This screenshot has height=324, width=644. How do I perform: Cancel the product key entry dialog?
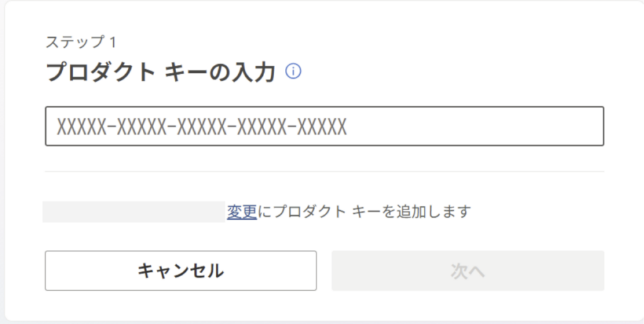[180, 271]
